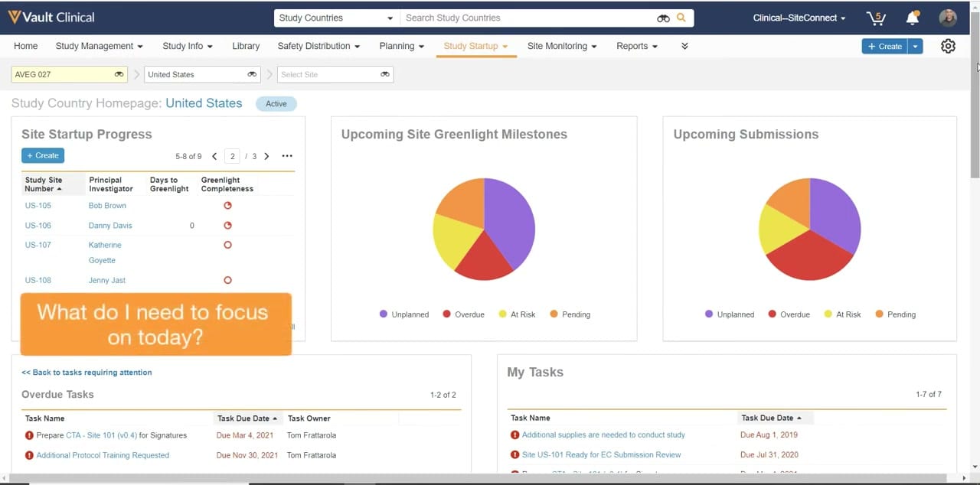Screen dimensions: 980x485
Task: Open the user profile avatar
Action: pyautogui.click(x=948, y=18)
